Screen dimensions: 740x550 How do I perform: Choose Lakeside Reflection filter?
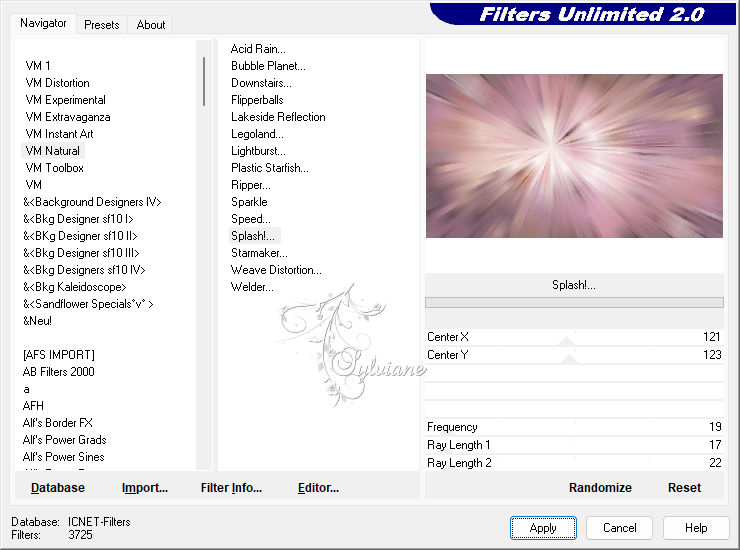click(x=278, y=117)
